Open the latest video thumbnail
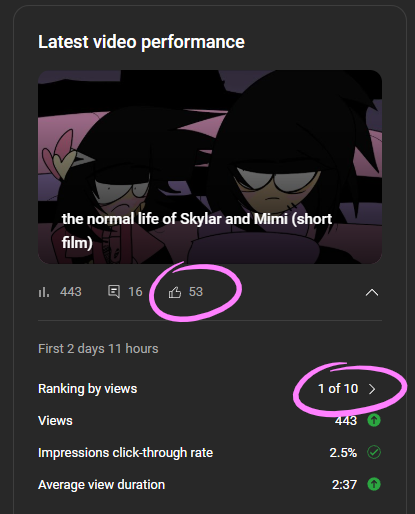The height and width of the screenshot is (514, 415). [210, 167]
